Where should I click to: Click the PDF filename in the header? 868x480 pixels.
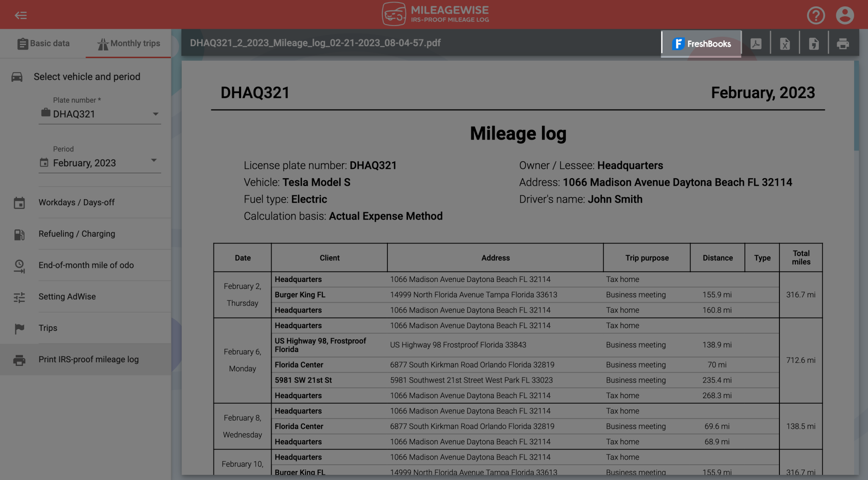click(315, 43)
